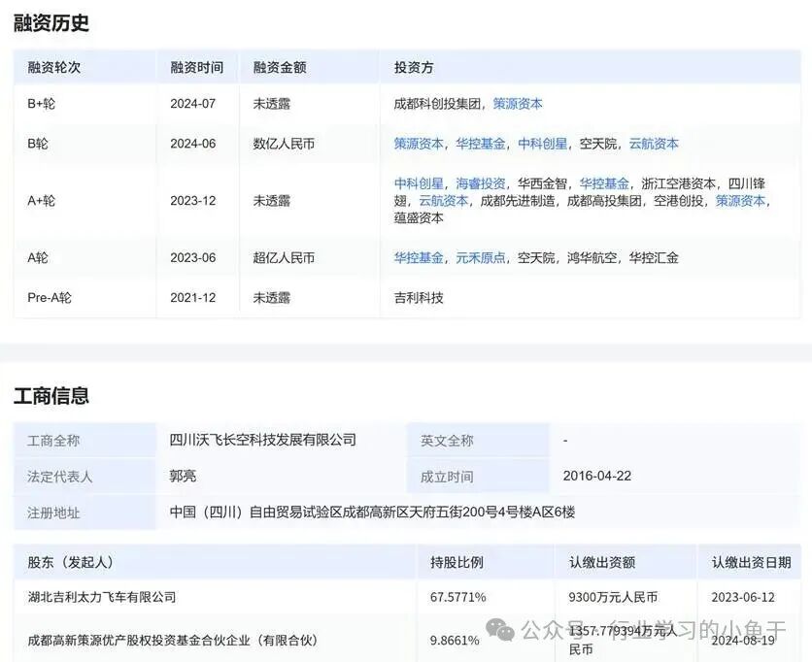Select 鸿华航空 investor text
This screenshot has width=812, height=662.
pyautogui.click(x=592, y=257)
